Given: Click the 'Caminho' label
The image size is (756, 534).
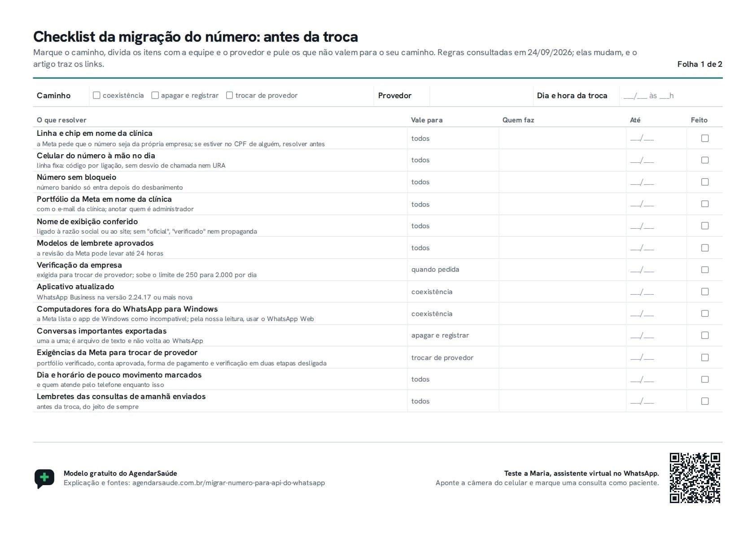Looking at the screenshot, I should click(x=53, y=96).
